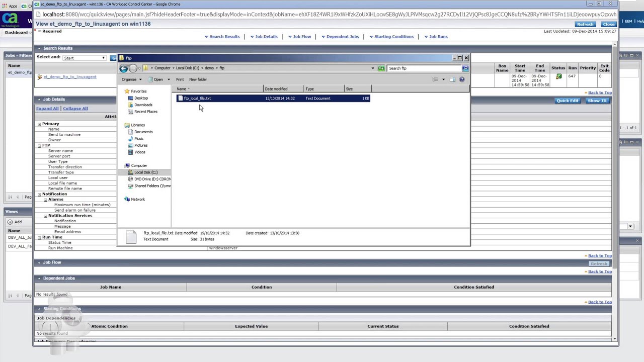Open the et_demo_ftp_to_linuxagent job link

[x=70, y=77]
